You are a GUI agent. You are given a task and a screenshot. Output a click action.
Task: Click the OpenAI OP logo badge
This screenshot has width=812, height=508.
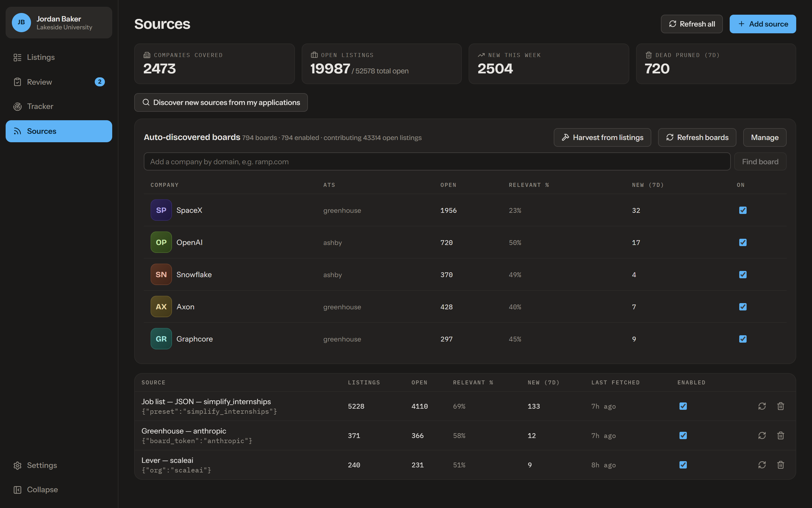(161, 242)
